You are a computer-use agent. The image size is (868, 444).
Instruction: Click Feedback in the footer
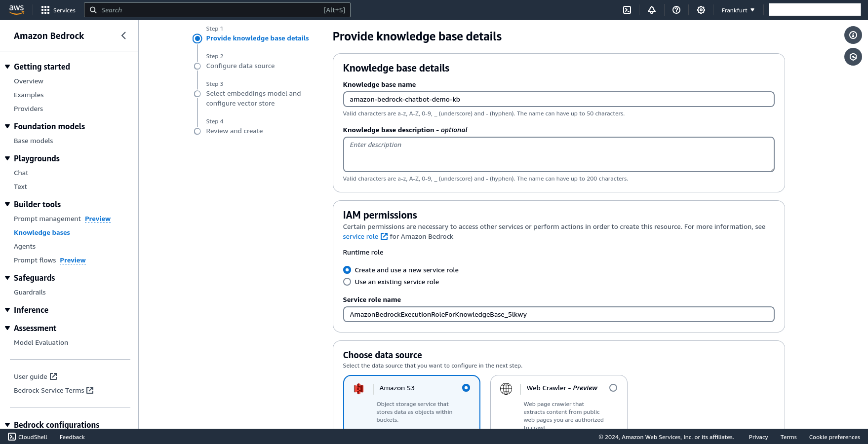click(72, 437)
